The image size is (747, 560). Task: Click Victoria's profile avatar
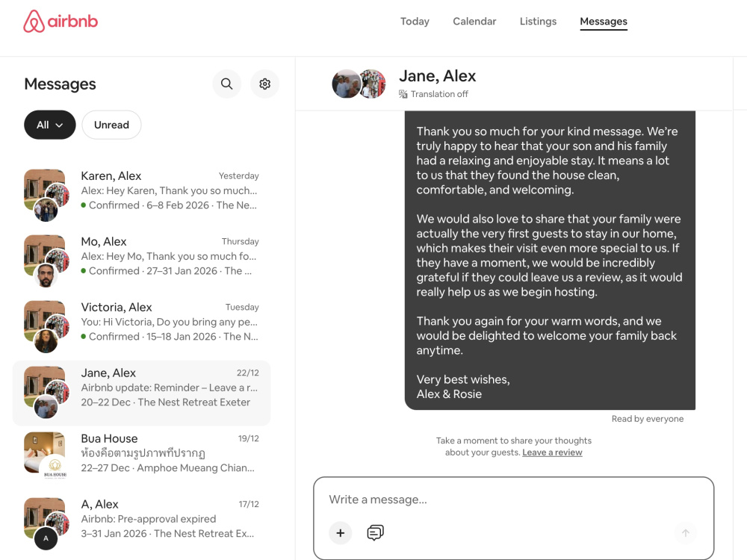pyautogui.click(x=46, y=341)
